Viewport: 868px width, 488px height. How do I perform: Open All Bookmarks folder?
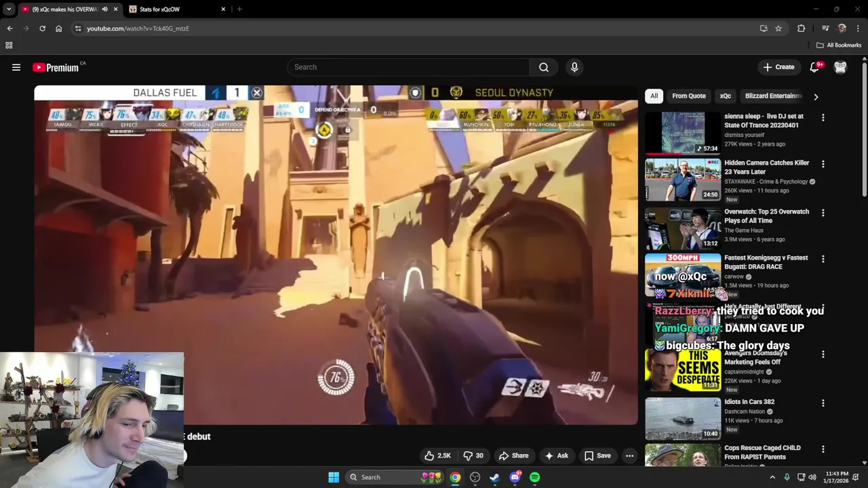coord(839,45)
